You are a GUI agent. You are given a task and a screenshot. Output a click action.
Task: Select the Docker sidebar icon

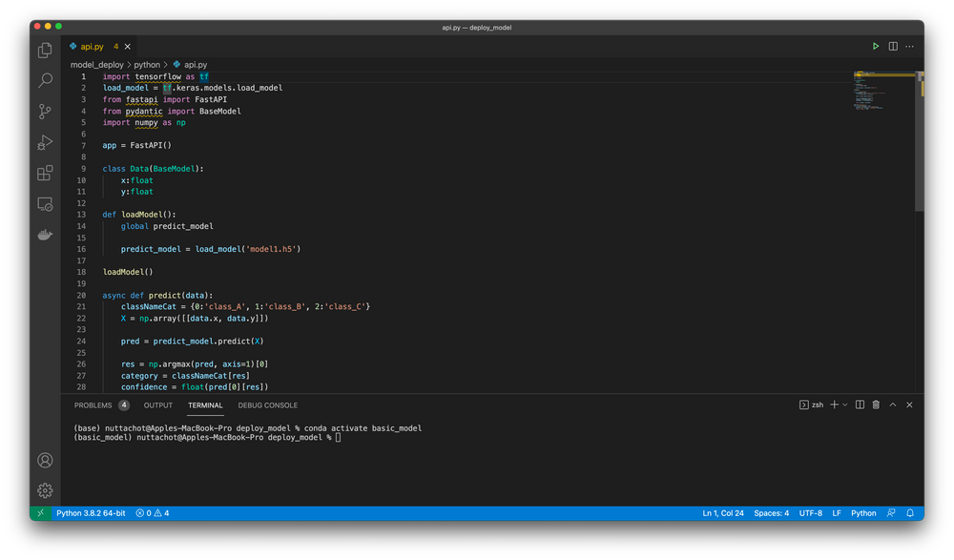tap(44, 234)
